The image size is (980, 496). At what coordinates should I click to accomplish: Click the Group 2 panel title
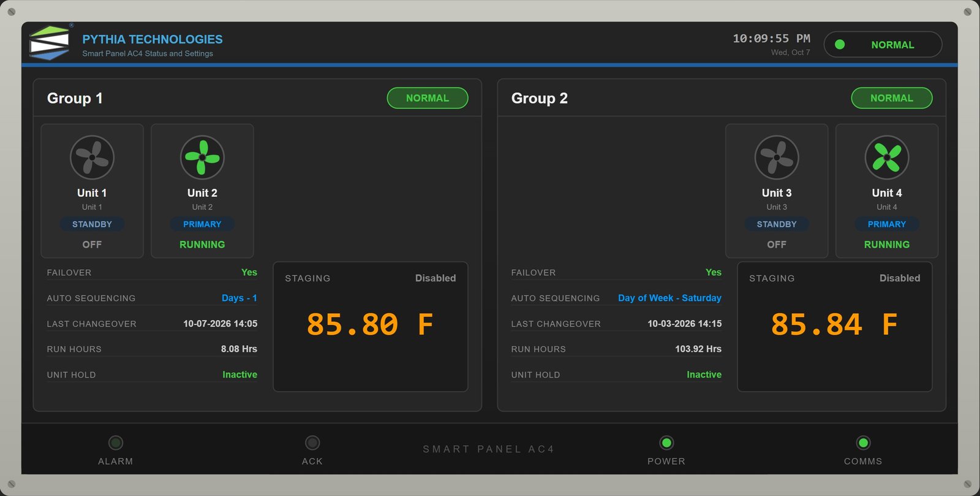(539, 98)
